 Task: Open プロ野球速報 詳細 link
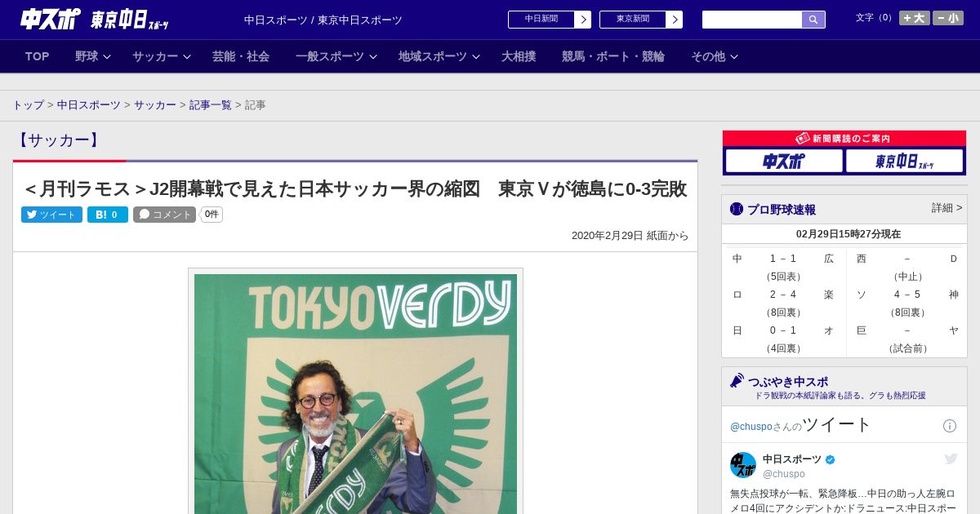(947, 208)
